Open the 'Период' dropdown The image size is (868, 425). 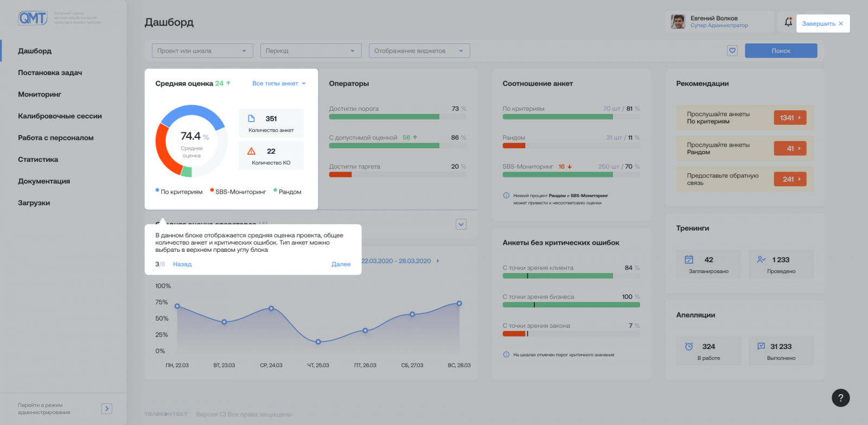coord(310,51)
